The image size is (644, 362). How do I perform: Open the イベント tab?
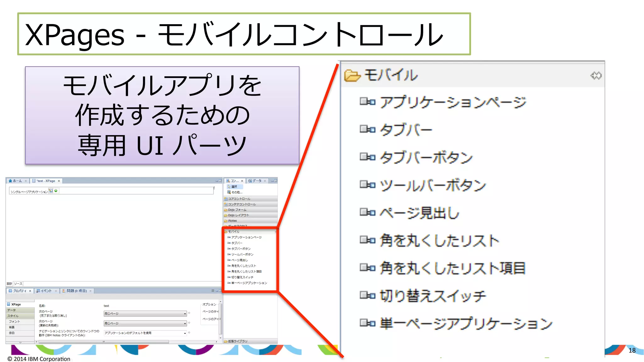47,291
